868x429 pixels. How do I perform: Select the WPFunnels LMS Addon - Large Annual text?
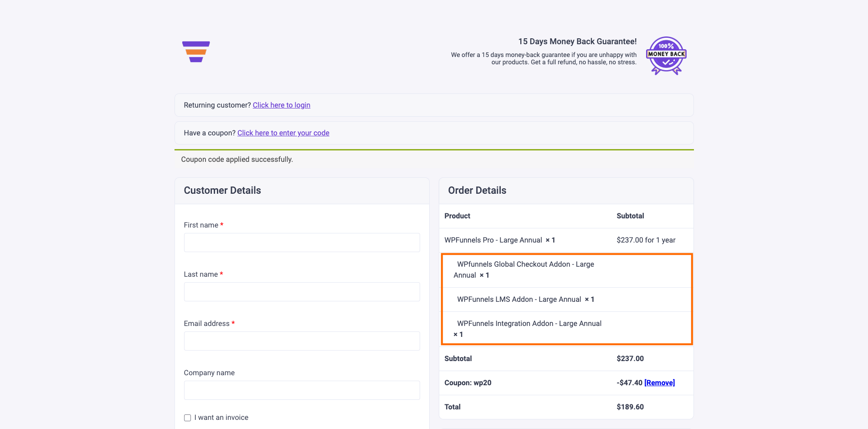click(519, 299)
